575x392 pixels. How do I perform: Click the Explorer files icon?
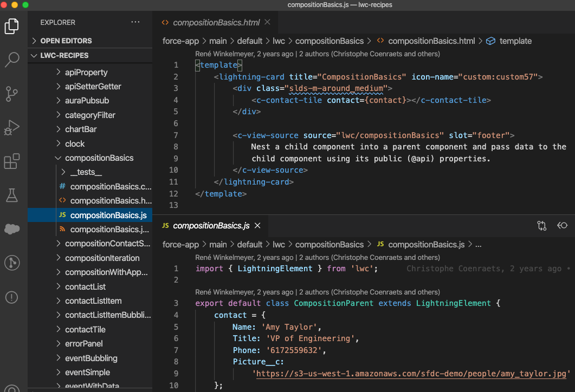[12, 26]
